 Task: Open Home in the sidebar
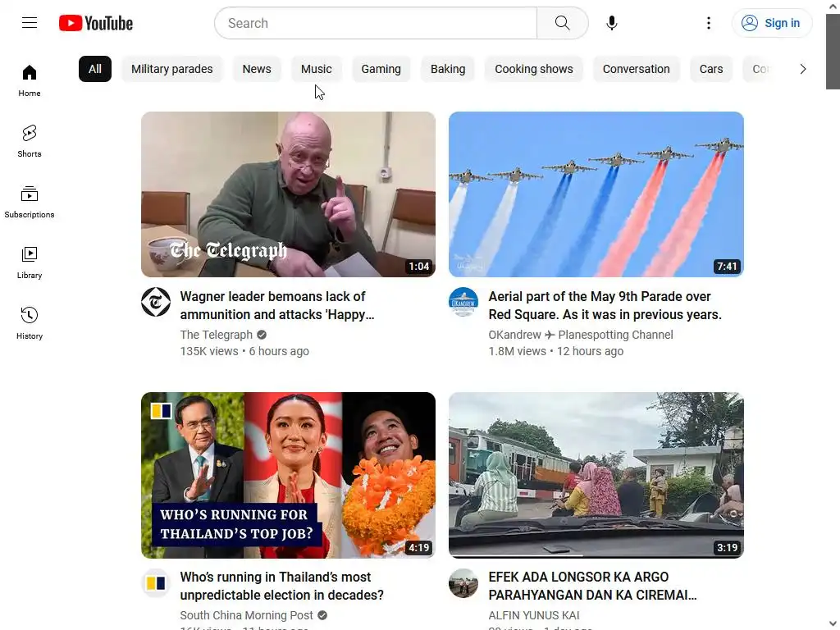(30, 81)
